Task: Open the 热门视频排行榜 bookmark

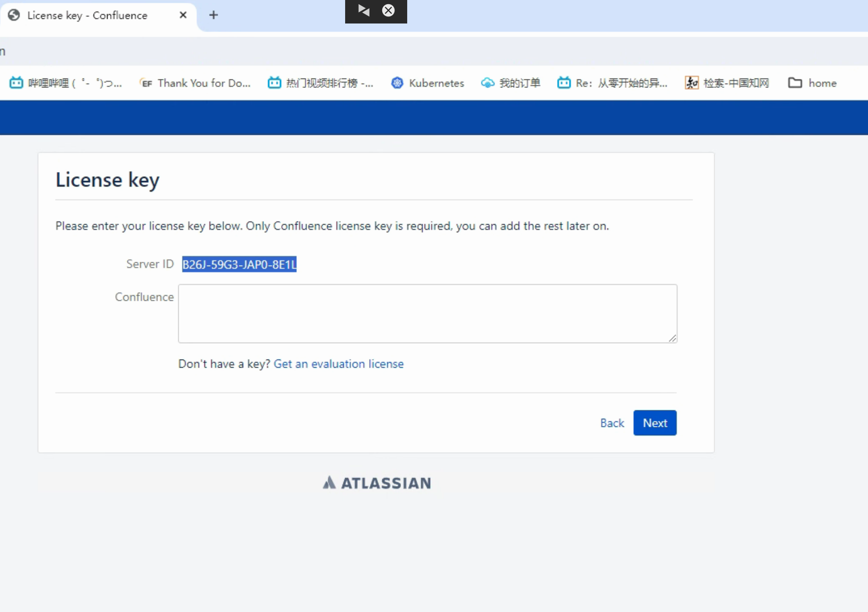Action: click(x=321, y=83)
